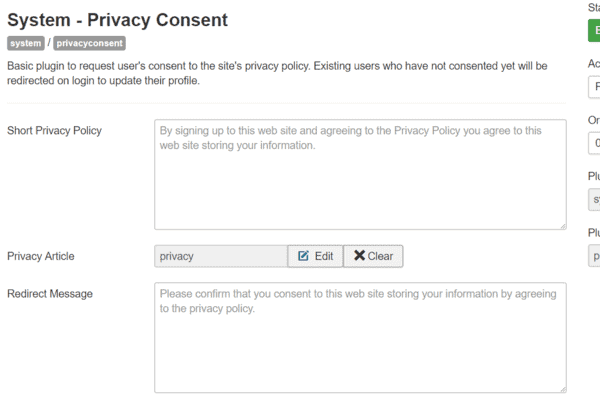Click the privacyconsent badge
The height and width of the screenshot is (409, 600).
(90, 43)
